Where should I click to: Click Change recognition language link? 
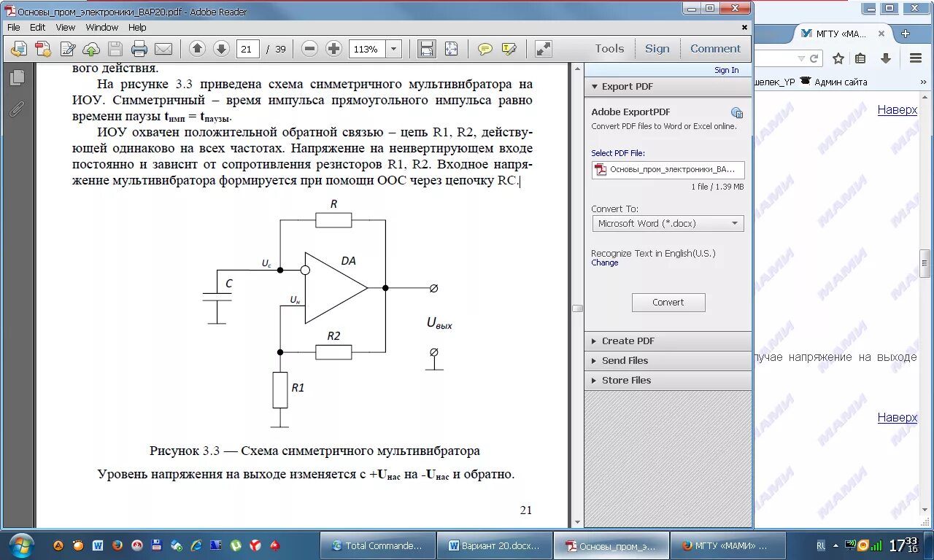[605, 263]
